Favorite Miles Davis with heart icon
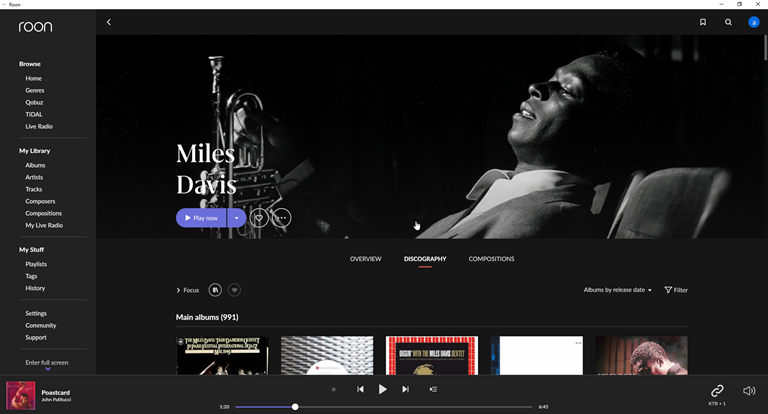 [x=259, y=218]
